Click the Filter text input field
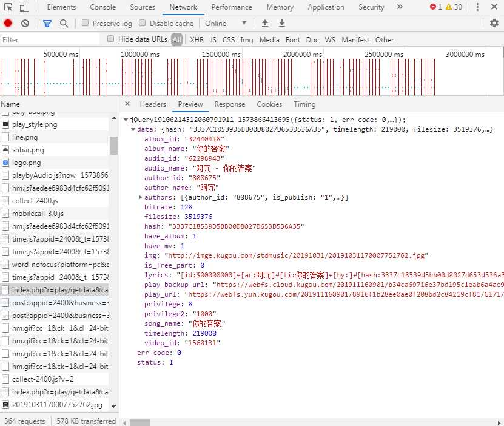 50,40
